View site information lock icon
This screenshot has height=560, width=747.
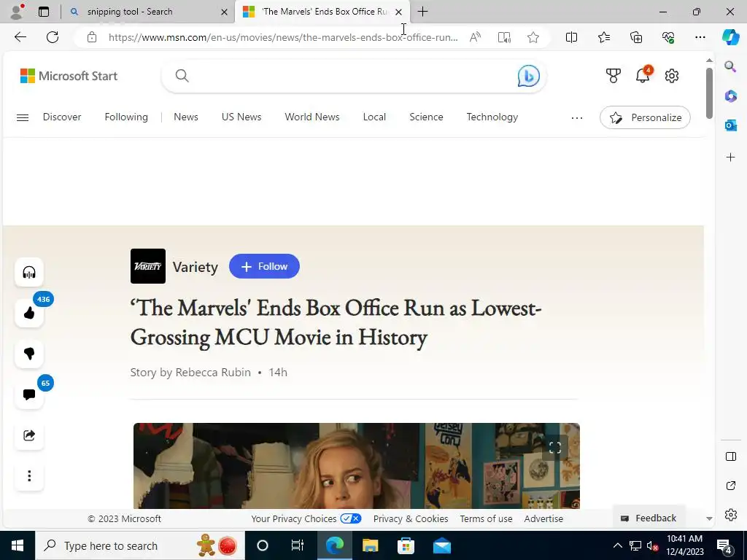click(92, 37)
